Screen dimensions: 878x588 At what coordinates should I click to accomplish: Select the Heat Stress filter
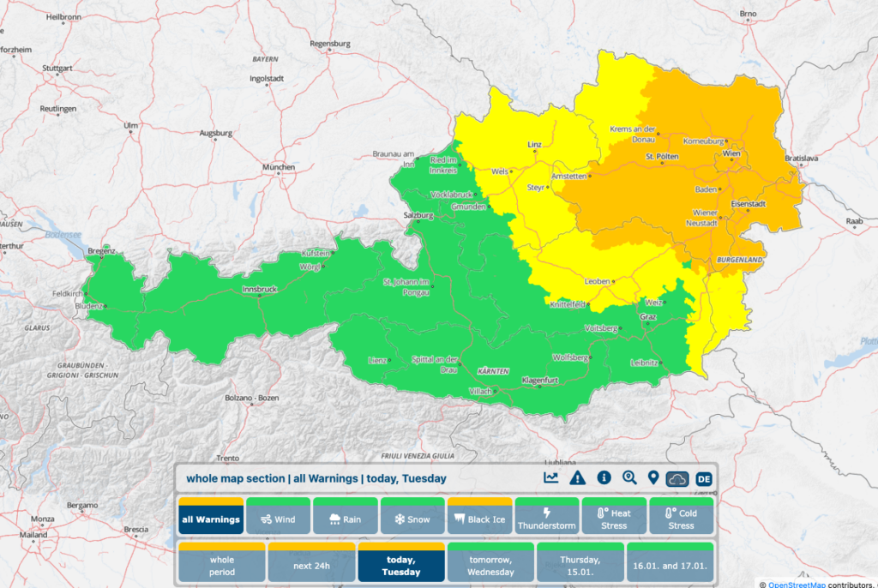[x=613, y=519]
